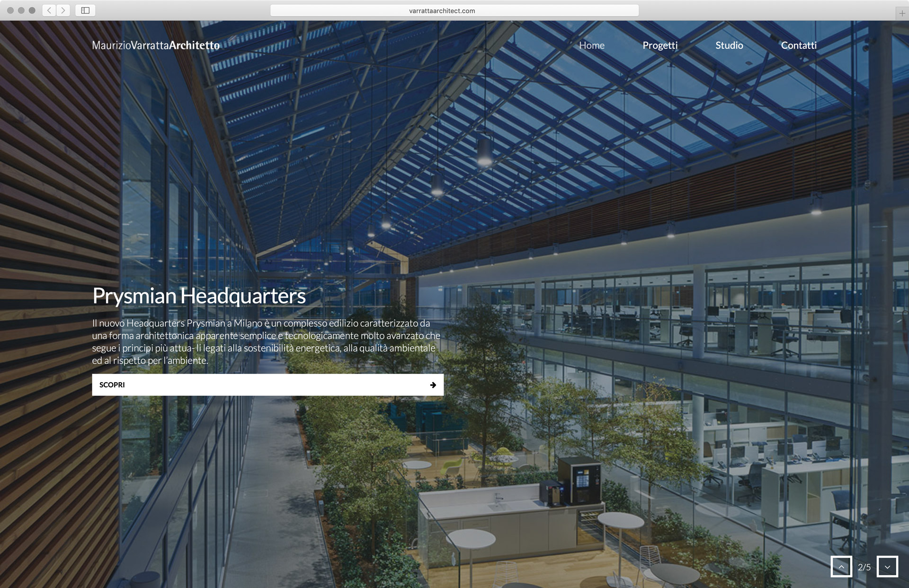909x588 pixels.
Task: Open the MaurizioVarrattaArchitetto logo link
Action: click(x=156, y=45)
